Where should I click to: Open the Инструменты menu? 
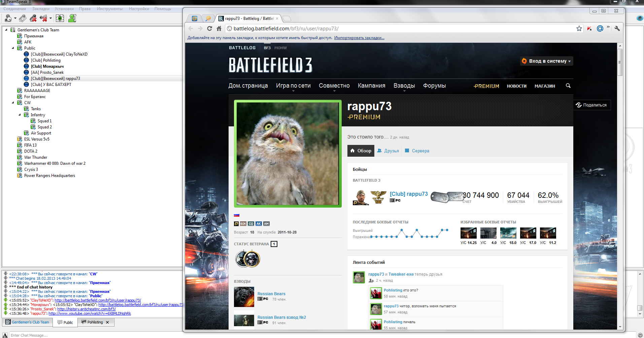click(x=109, y=9)
